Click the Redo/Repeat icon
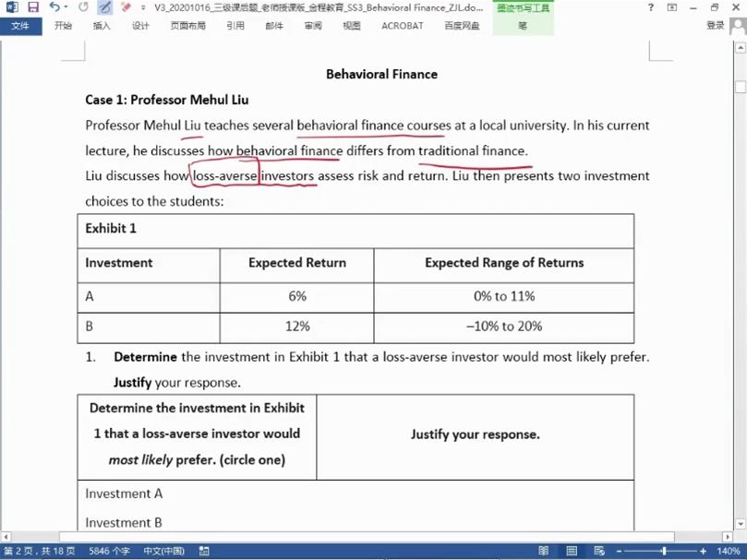 tap(83, 7)
